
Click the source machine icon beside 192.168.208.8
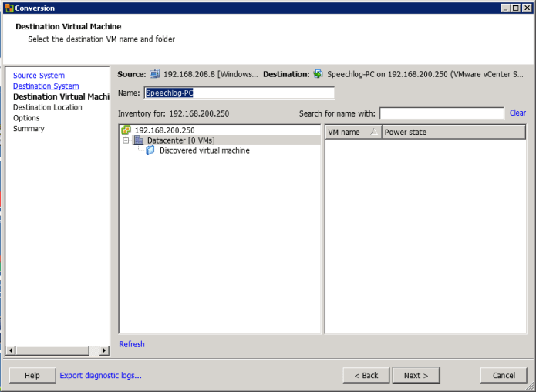155,74
